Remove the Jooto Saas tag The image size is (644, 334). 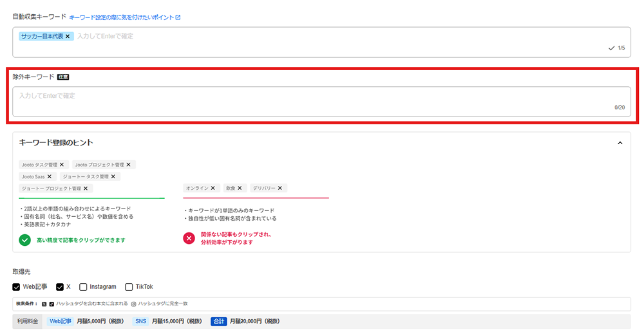pos(50,176)
